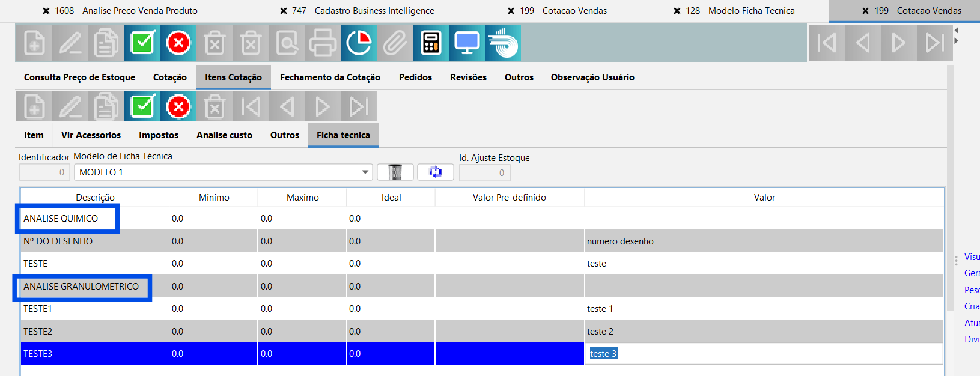Close the 747 Cadastro Business Intelligence tab
This screenshot has height=376, width=980.
284,11
